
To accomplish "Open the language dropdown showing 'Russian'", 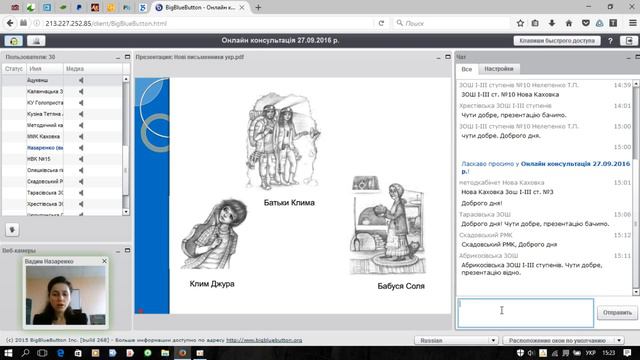I will click(456, 340).
